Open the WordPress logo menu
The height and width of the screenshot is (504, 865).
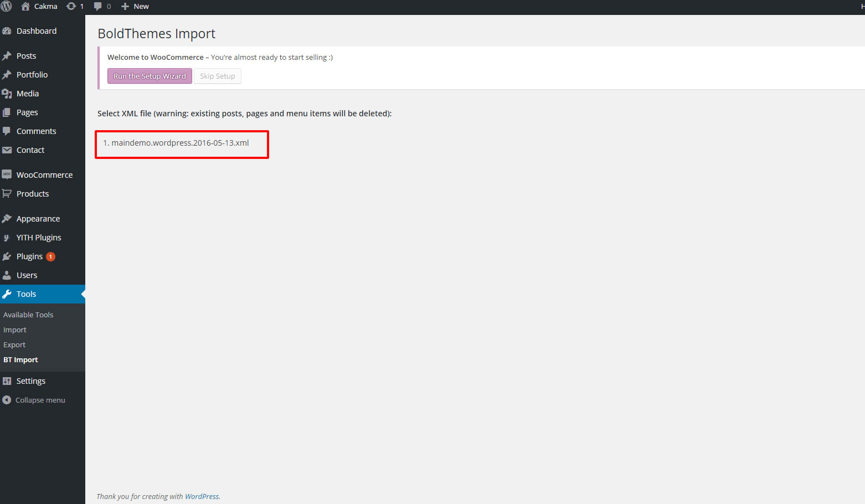pyautogui.click(x=6, y=6)
